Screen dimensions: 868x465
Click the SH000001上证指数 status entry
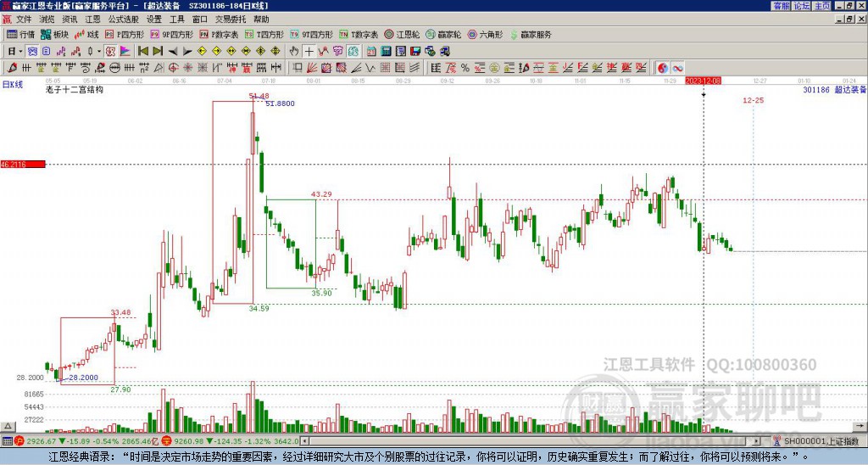click(x=821, y=441)
